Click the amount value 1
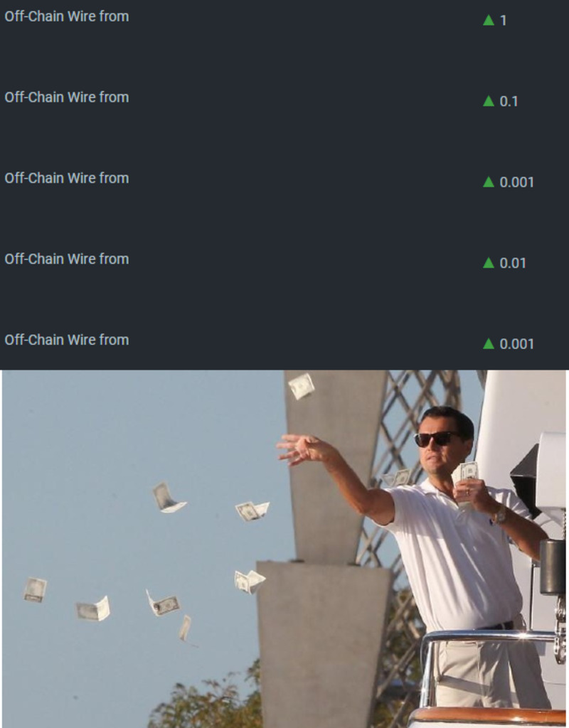 coord(503,21)
